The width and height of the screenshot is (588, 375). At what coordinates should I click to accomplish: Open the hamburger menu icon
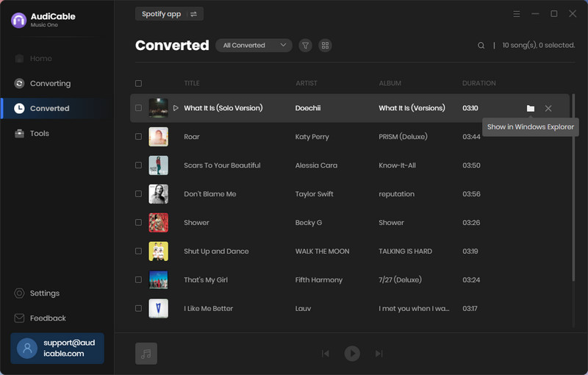click(x=517, y=14)
